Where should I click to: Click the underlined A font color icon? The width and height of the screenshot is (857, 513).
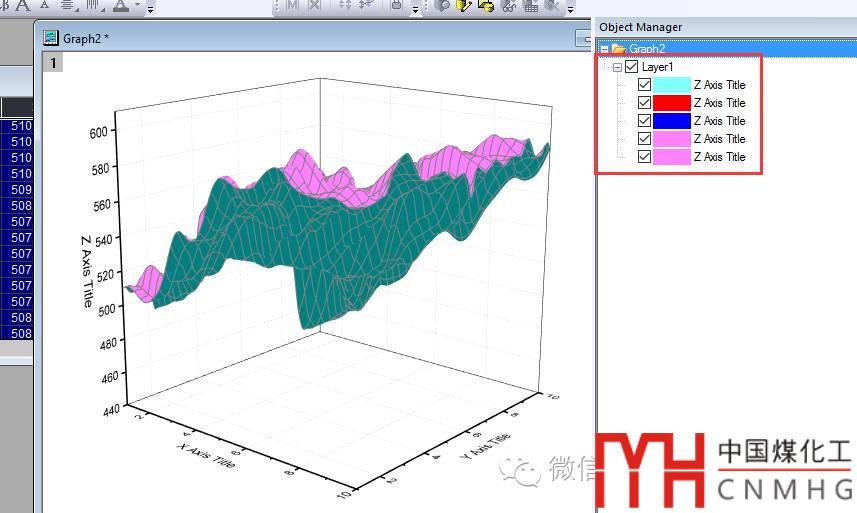coord(121,6)
